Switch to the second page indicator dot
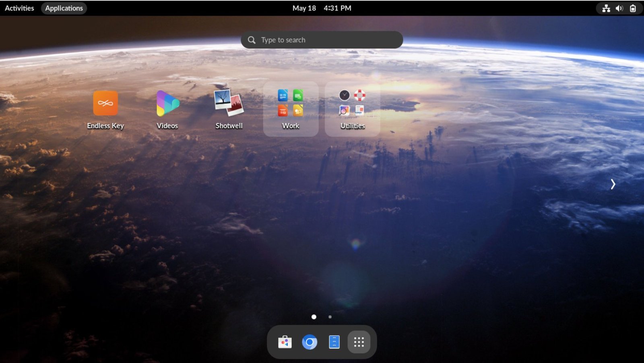This screenshot has width=644, height=363. point(330,317)
